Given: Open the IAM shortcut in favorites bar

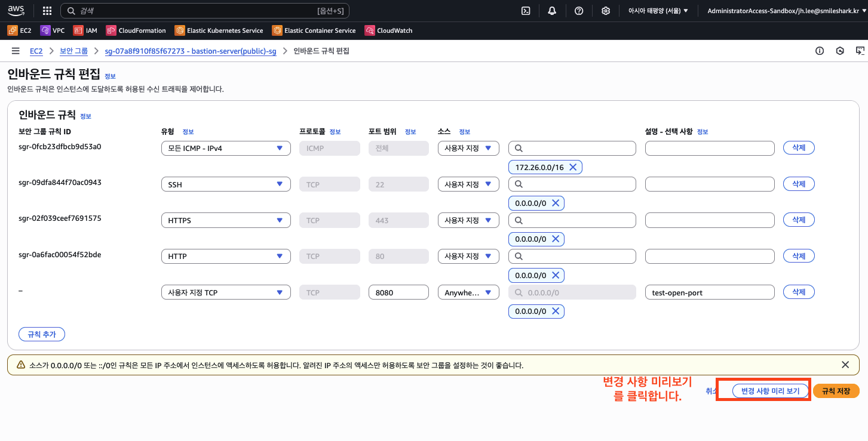Looking at the screenshot, I should click(x=85, y=30).
